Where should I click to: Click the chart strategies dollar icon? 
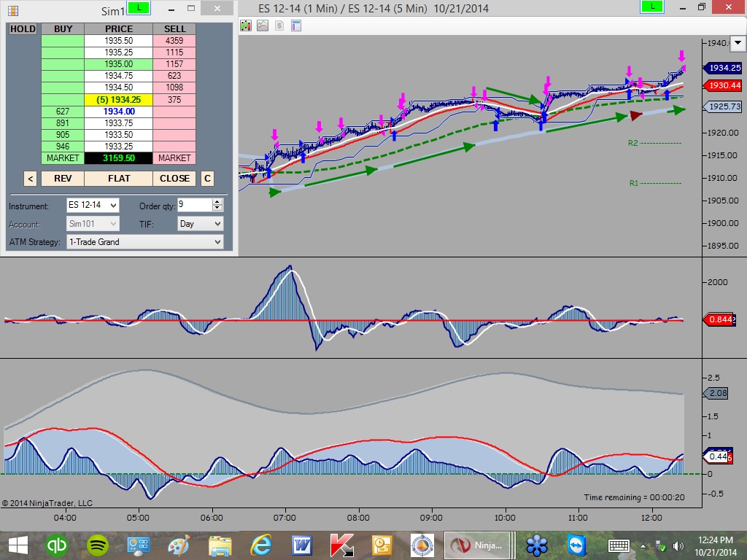(x=279, y=26)
